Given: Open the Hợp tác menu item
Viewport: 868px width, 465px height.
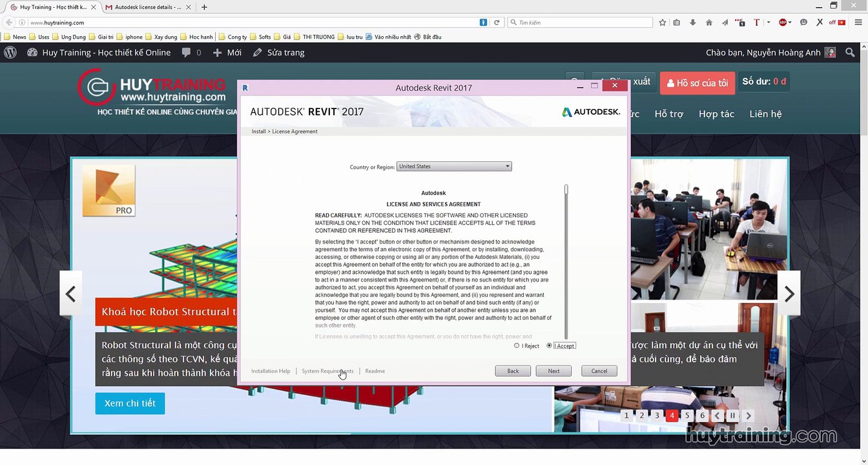Looking at the screenshot, I should point(716,114).
